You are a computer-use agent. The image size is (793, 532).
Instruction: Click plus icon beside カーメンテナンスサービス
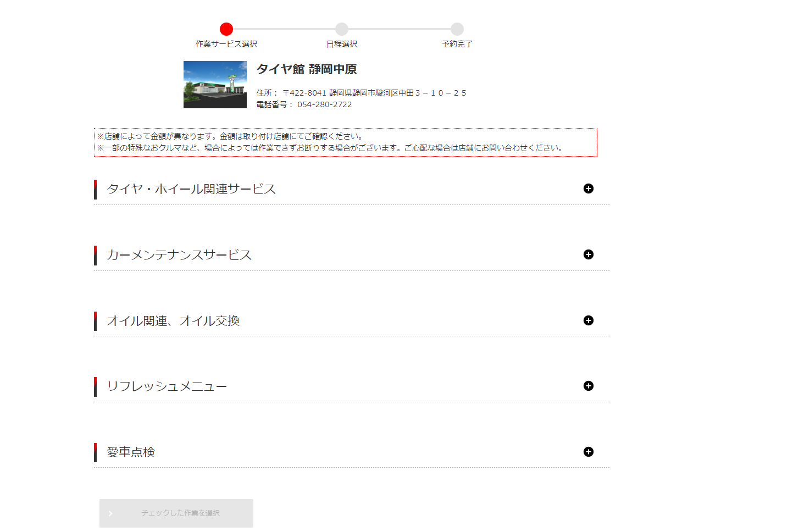pos(588,254)
